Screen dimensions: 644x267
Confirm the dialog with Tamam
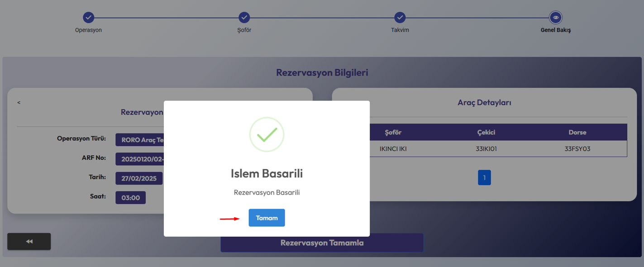pos(267,218)
